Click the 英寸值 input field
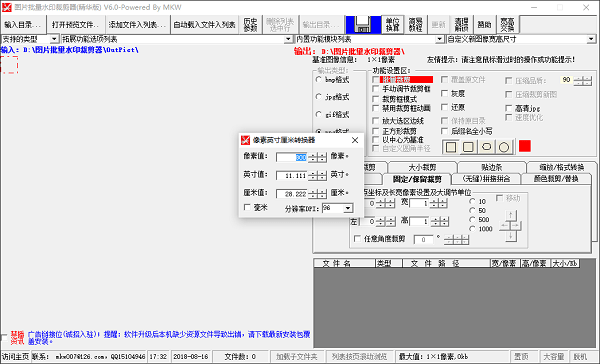 pos(292,176)
